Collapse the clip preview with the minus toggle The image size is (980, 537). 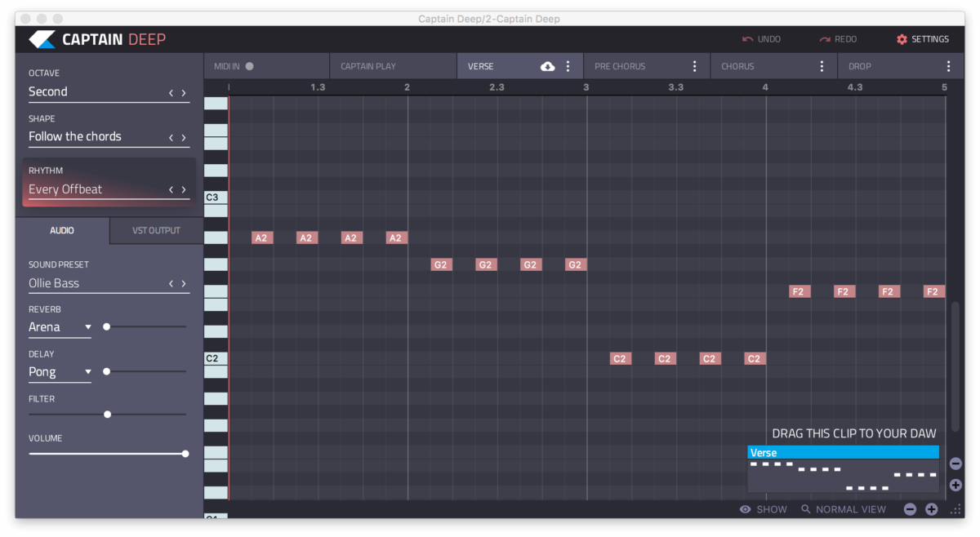955,463
